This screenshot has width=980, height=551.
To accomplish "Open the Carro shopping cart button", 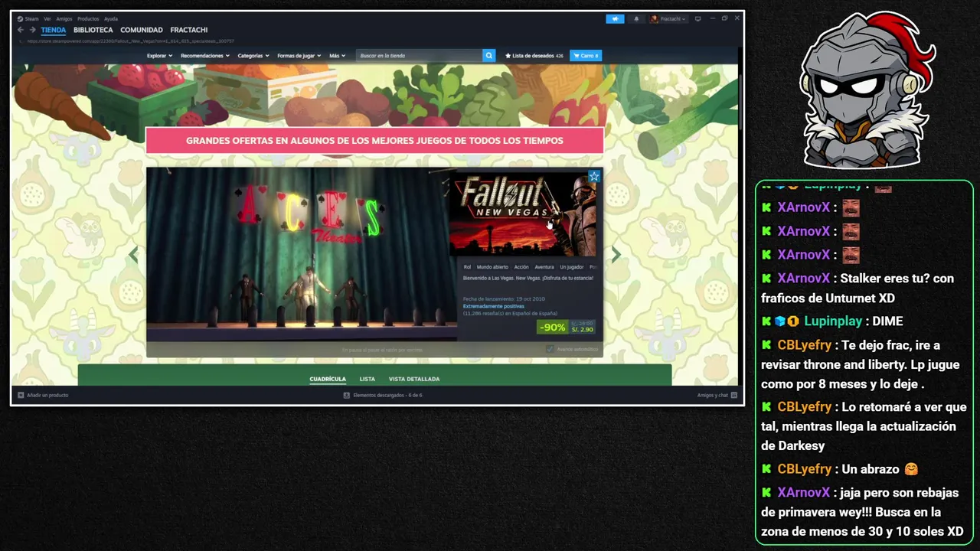I will click(586, 56).
